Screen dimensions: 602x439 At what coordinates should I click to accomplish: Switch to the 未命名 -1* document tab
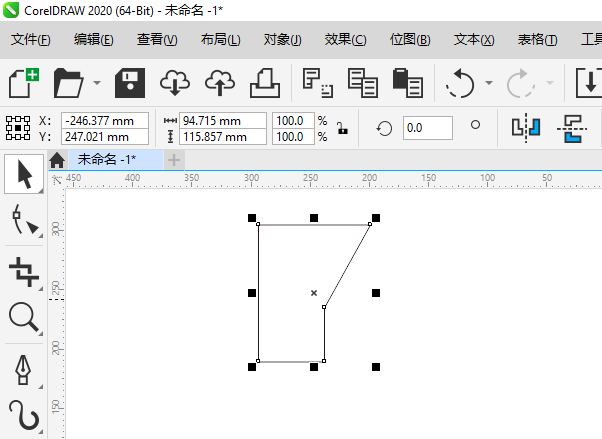tap(116, 159)
